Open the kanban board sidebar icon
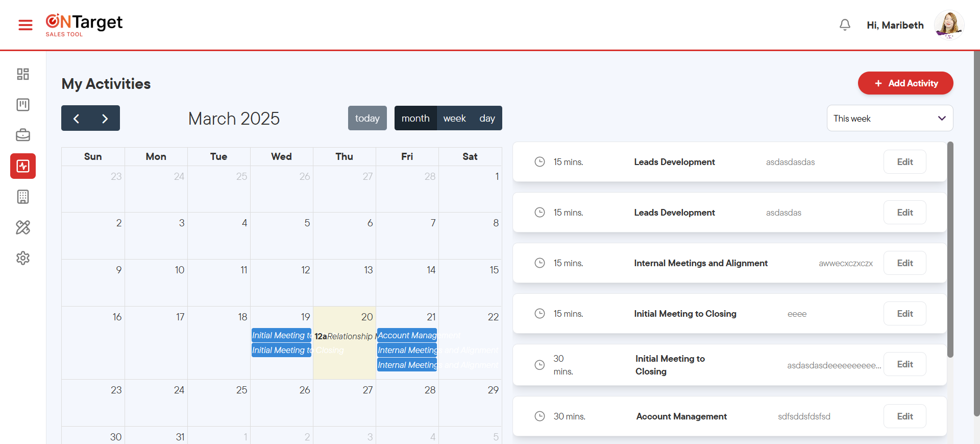The height and width of the screenshot is (444, 980). pyautogui.click(x=23, y=105)
